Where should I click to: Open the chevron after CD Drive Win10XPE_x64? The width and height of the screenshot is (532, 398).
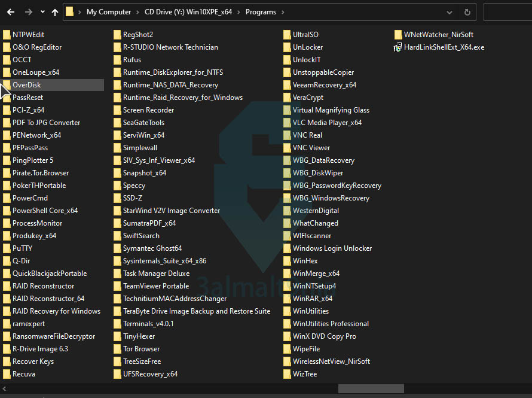point(239,12)
